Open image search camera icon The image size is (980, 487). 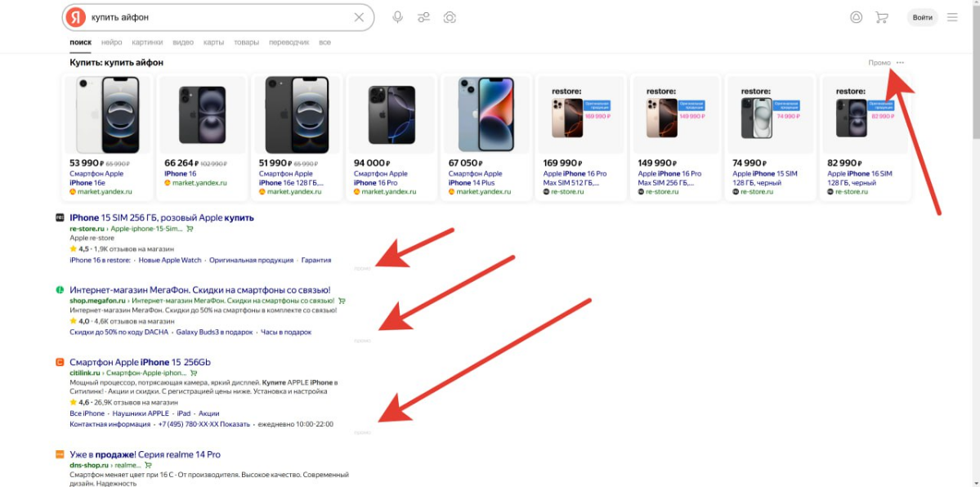450,17
